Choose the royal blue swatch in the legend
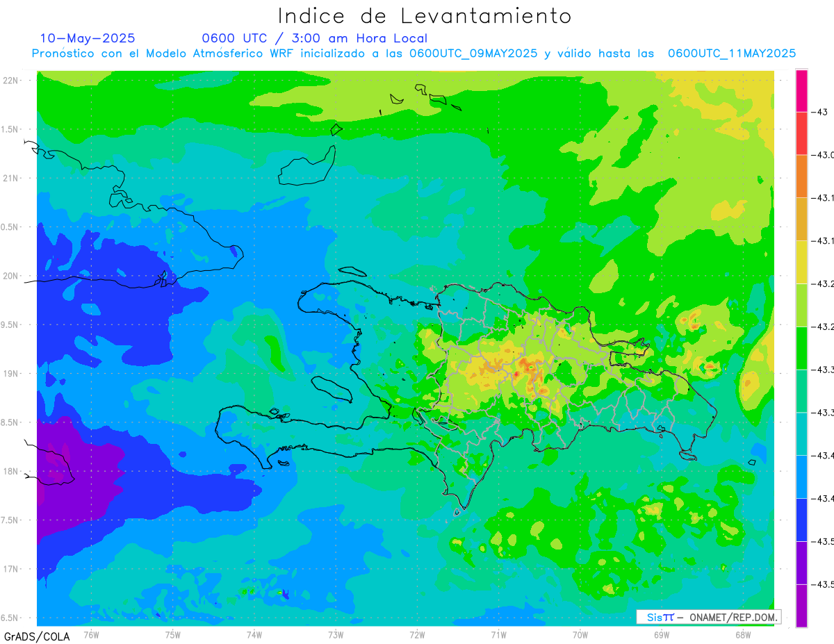Viewport: 834px width, 644px height. [801, 520]
